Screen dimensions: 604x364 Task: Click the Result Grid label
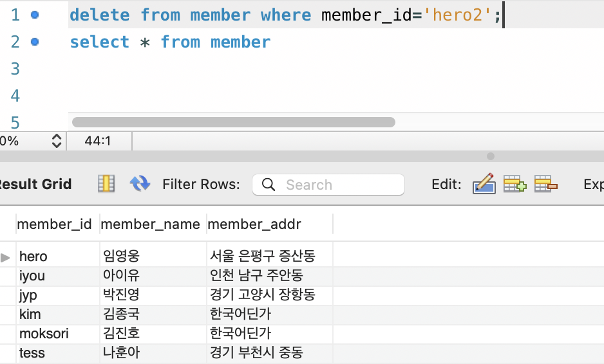coord(36,184)
